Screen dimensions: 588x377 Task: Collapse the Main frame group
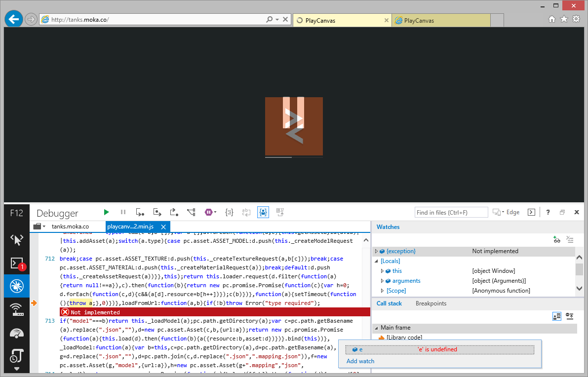click(376, 328)
